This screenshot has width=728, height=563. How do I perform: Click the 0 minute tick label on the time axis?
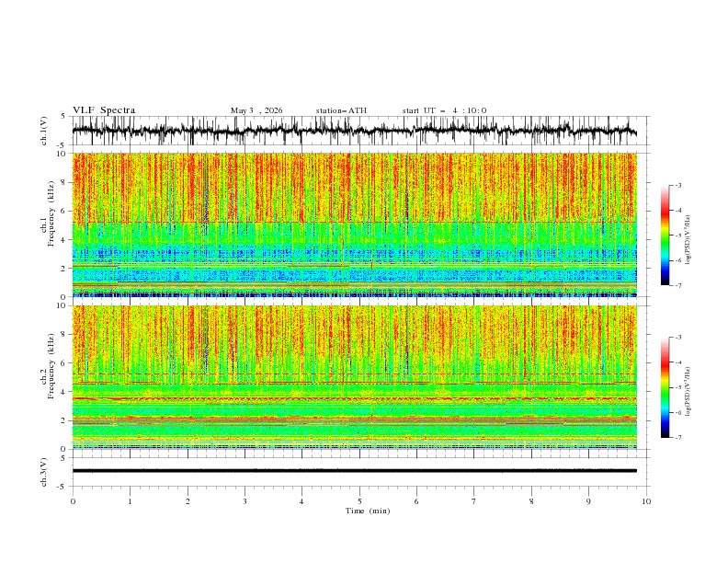[73, 501]
